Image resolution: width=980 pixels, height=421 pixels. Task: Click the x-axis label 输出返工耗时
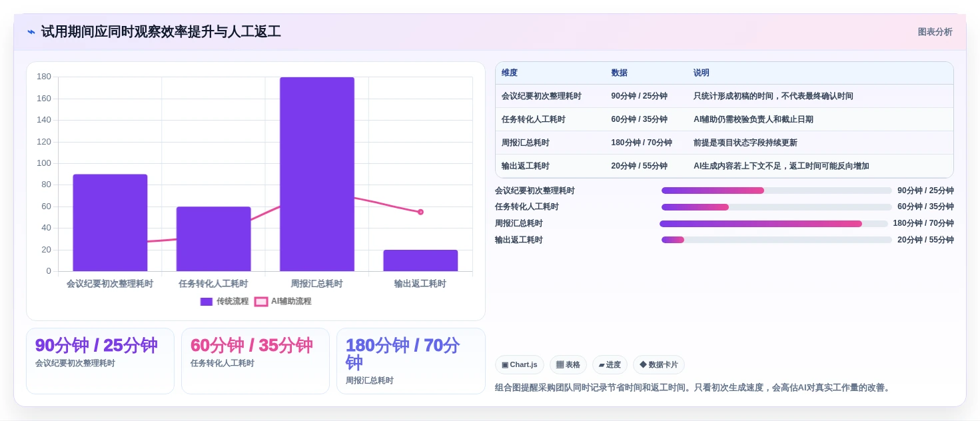click(x=420, y=284)
